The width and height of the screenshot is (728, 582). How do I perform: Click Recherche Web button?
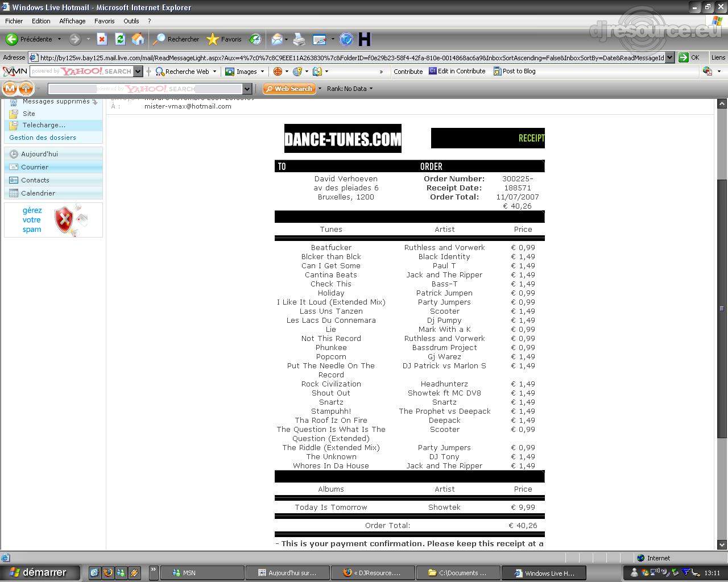[x=183, y=72]
